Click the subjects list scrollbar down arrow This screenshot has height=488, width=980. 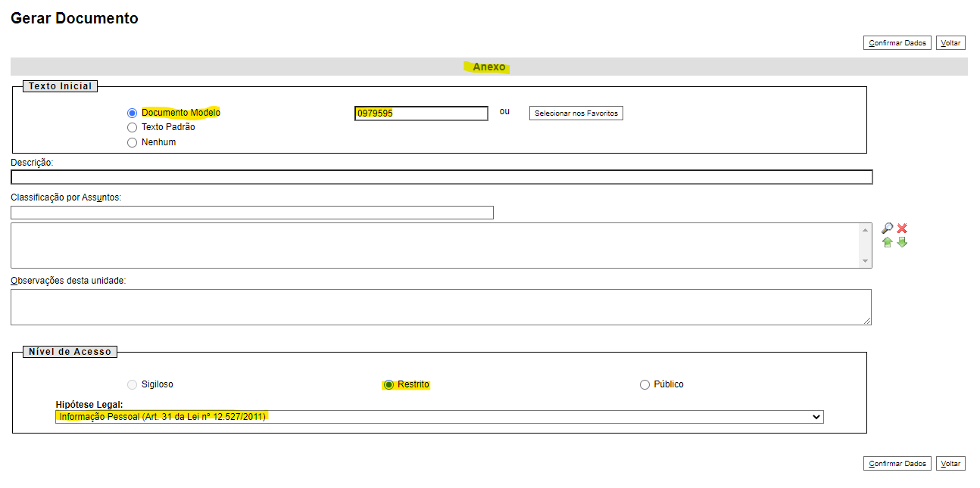(866, 261)
